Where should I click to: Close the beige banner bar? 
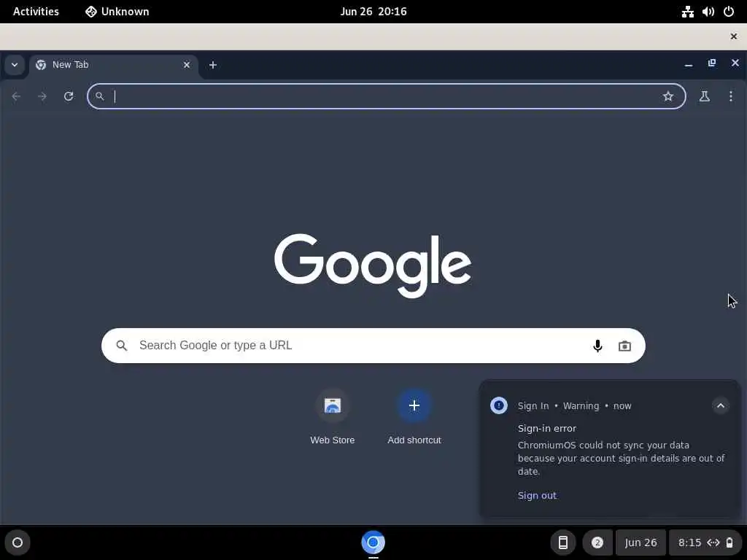click(x=734, y=36)
